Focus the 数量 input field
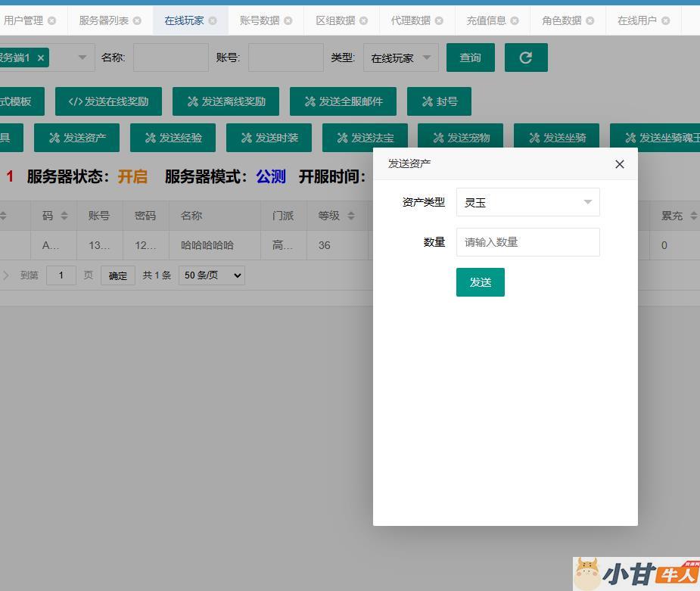Image resolution: width=700 pixels, height=591 pixels. click(527, 242)
